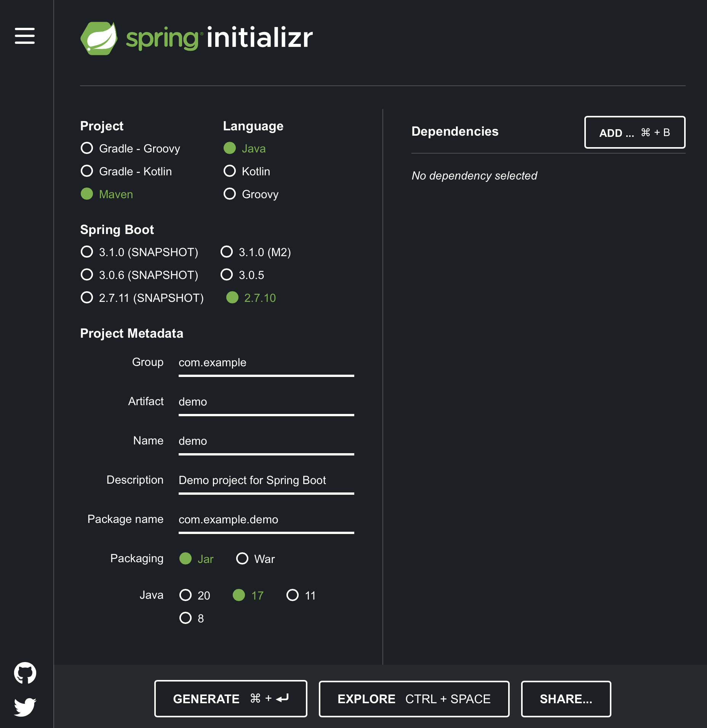This screenshot has width=707, height=728.
Task: Click the Spring Initializr logo
Action: click(197, 38)
